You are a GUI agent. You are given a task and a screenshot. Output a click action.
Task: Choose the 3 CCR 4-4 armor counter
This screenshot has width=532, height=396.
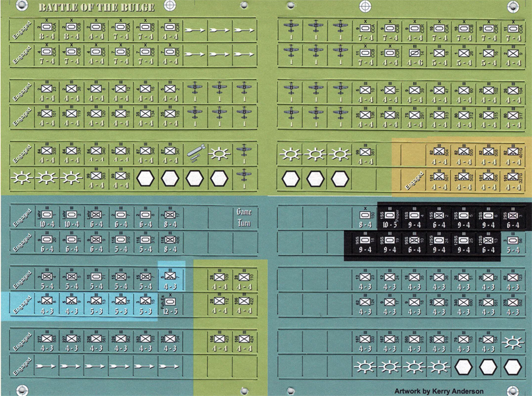[170, 30]
